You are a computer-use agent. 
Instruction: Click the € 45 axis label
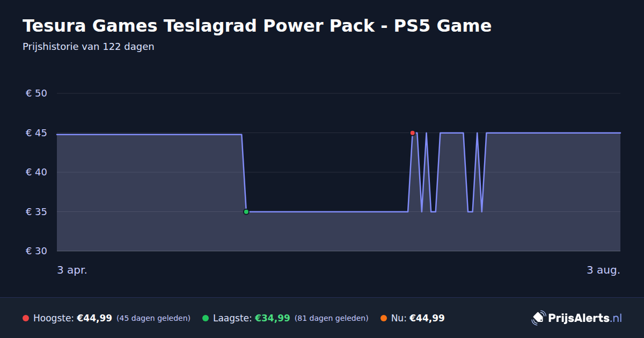(x=36, y=133)
